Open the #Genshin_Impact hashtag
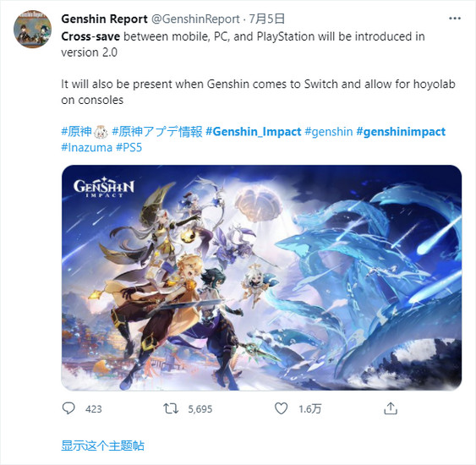Viewport: 476px width, 465px height. click(x=254, y=132)
